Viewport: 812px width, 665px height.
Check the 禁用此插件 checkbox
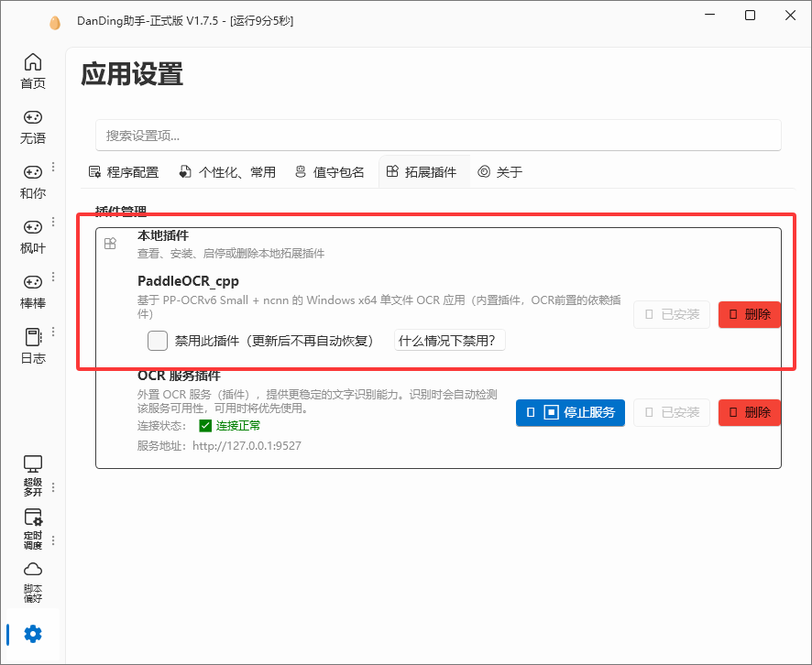pos(158,341)
